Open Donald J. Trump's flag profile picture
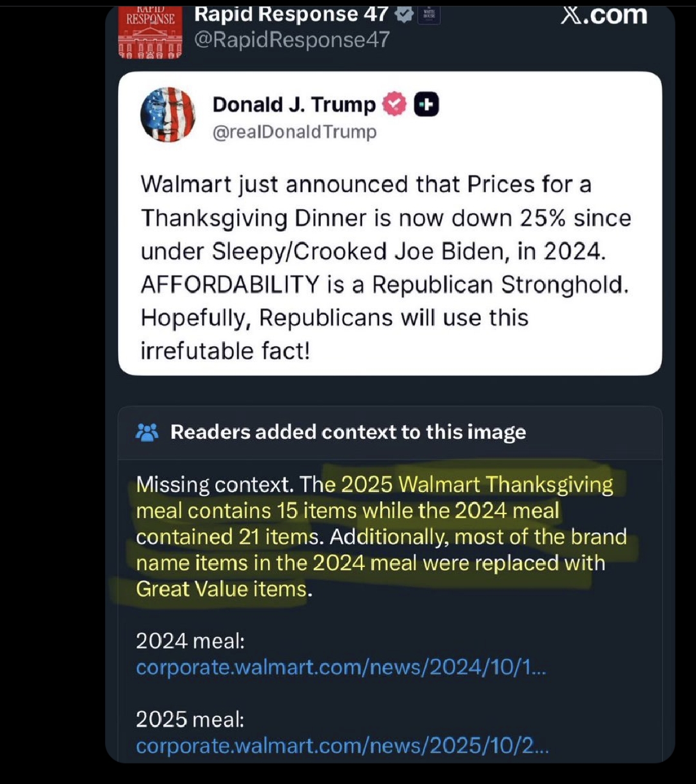 (168, 115)
